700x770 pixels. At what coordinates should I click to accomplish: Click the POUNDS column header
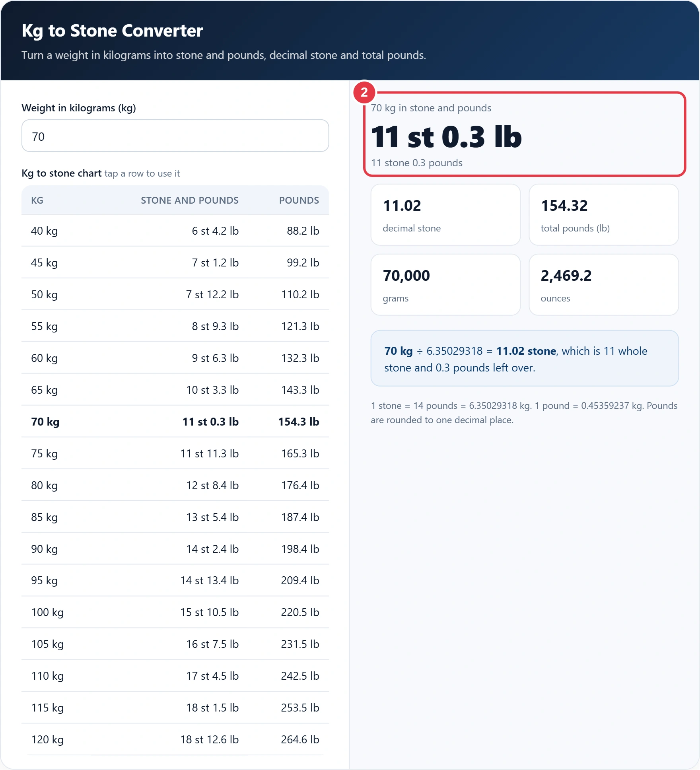(x=299, y=200)
